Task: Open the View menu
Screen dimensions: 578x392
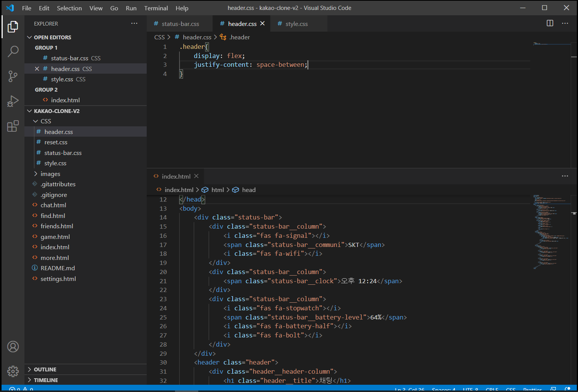Action: [x=96, y=8]
